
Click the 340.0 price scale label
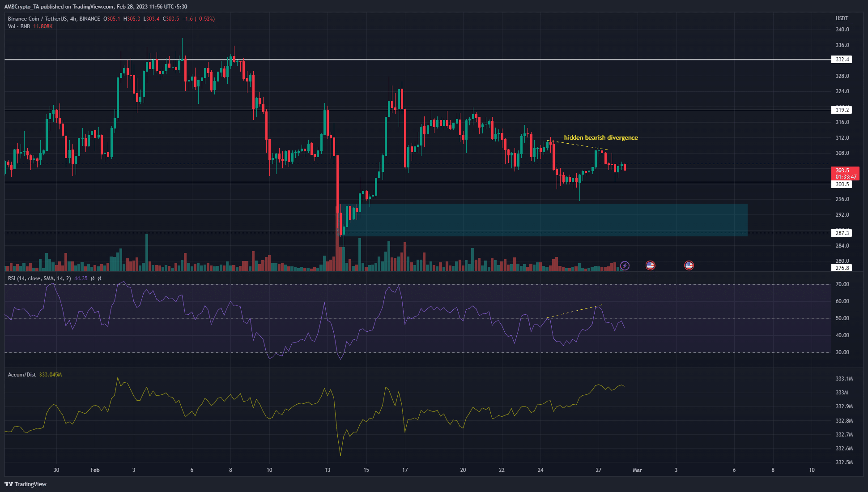842,30
